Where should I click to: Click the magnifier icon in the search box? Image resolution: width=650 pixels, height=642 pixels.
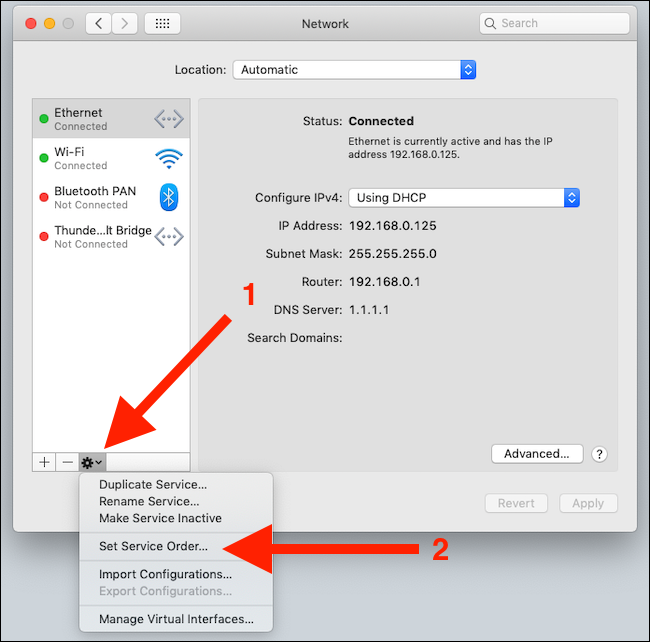coord(490,24)
